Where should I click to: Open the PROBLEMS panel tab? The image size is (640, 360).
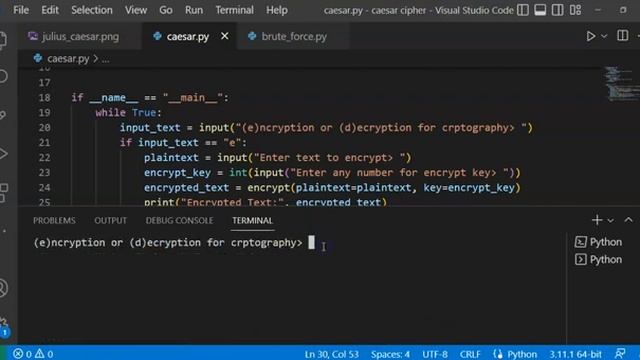pyautogui.click(x=54, y=220)
